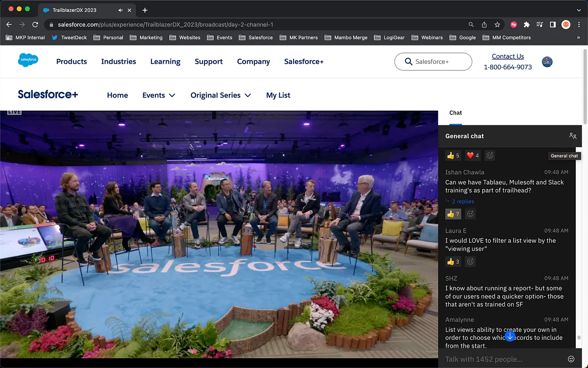Add reaction to Laura E's message

coord(470,262)
